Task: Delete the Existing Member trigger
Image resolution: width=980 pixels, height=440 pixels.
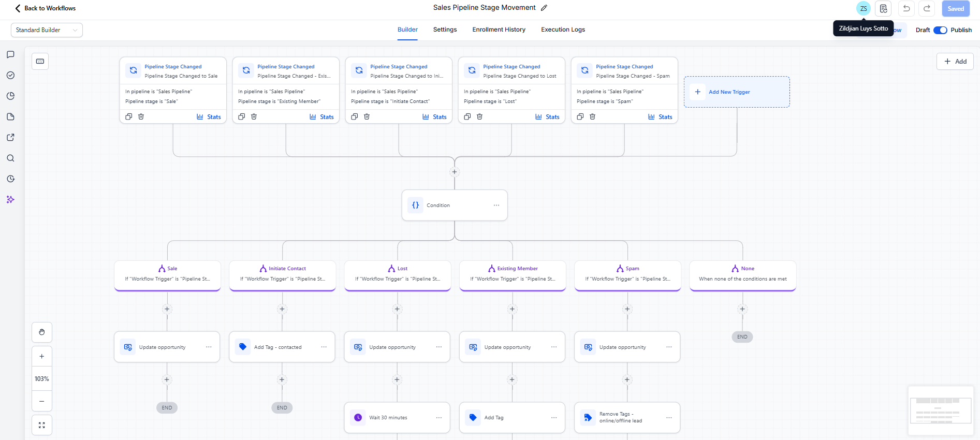Action: click(x=254, y=116)
